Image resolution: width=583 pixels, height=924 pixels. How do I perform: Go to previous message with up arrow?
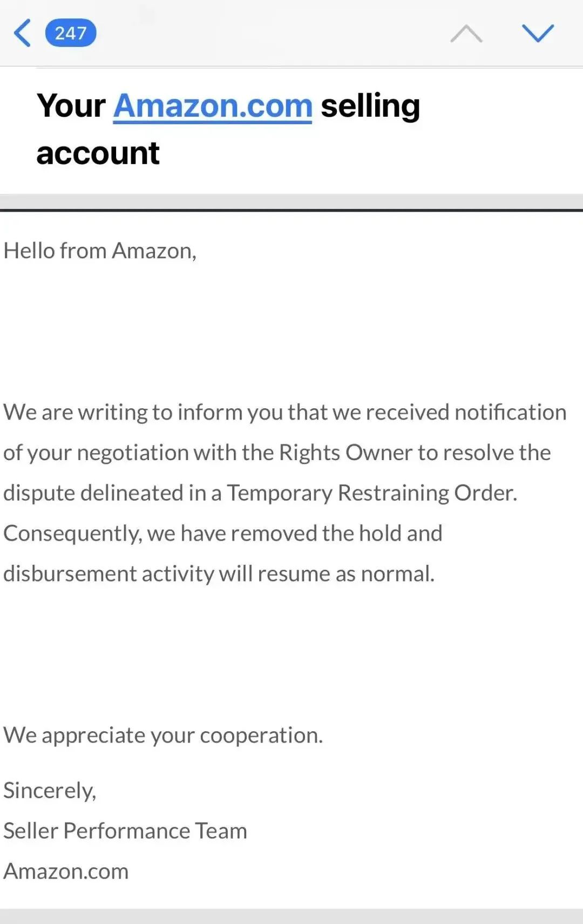(x=466, y=33)
